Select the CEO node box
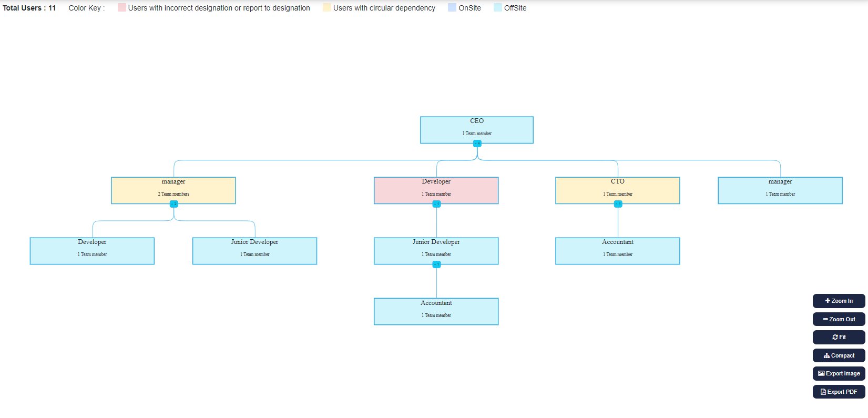 coord(477,129)
